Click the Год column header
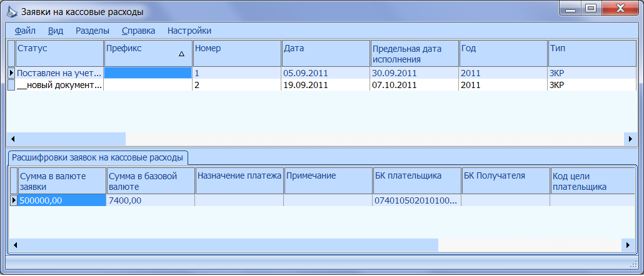This screenshot has width=644, height=276. tap(503, 53)
